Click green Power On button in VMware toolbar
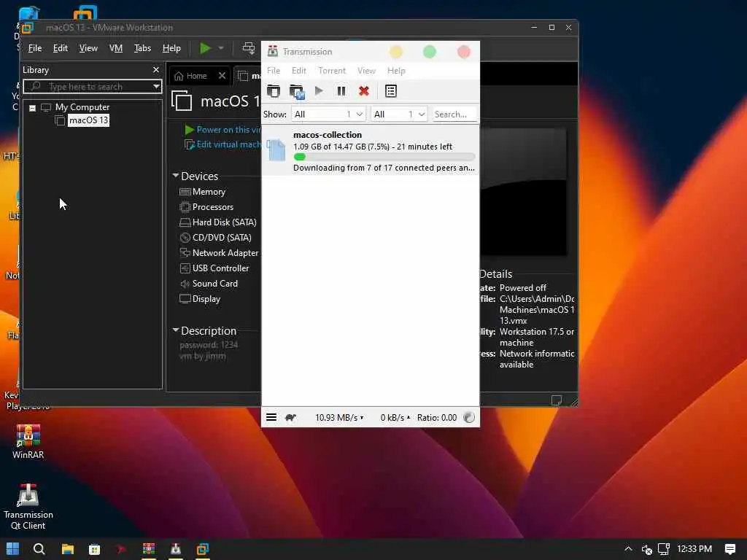 [205, 48]
